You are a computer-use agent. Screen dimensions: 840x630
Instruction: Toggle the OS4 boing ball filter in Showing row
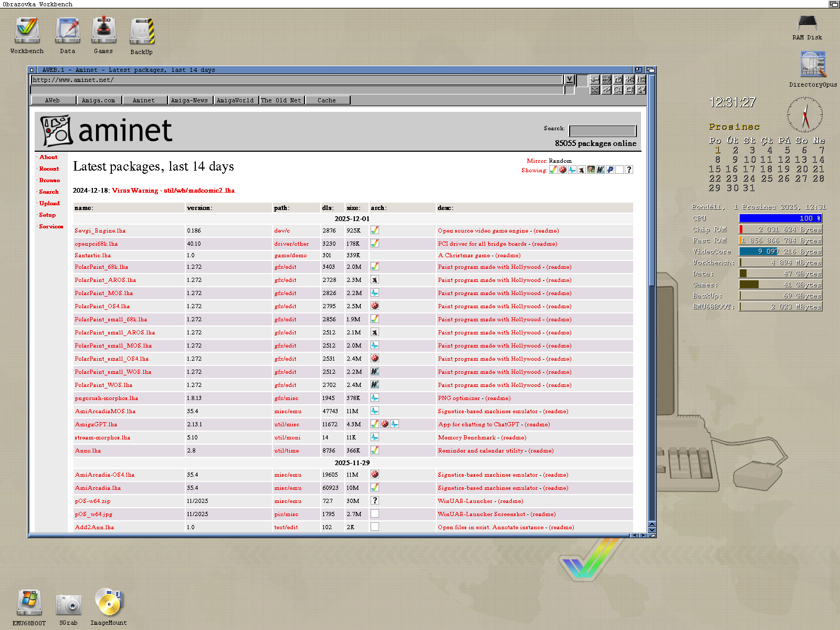pos(563,170)
